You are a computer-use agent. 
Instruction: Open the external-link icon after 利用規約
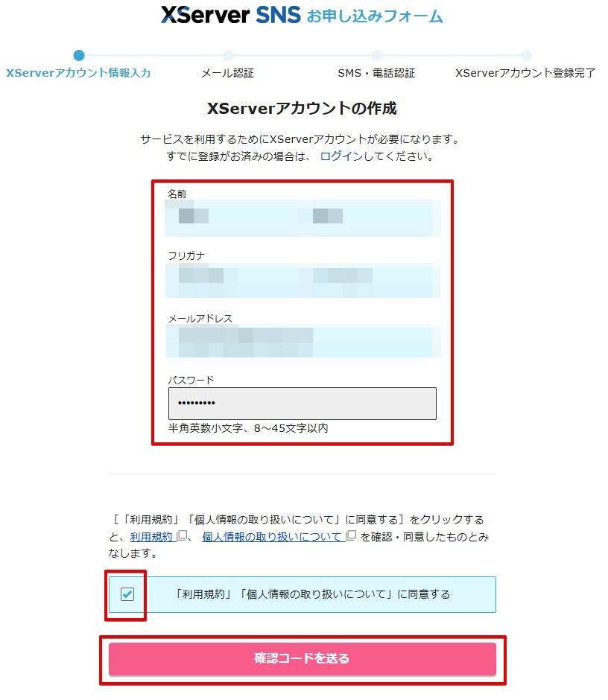(182, 535)
